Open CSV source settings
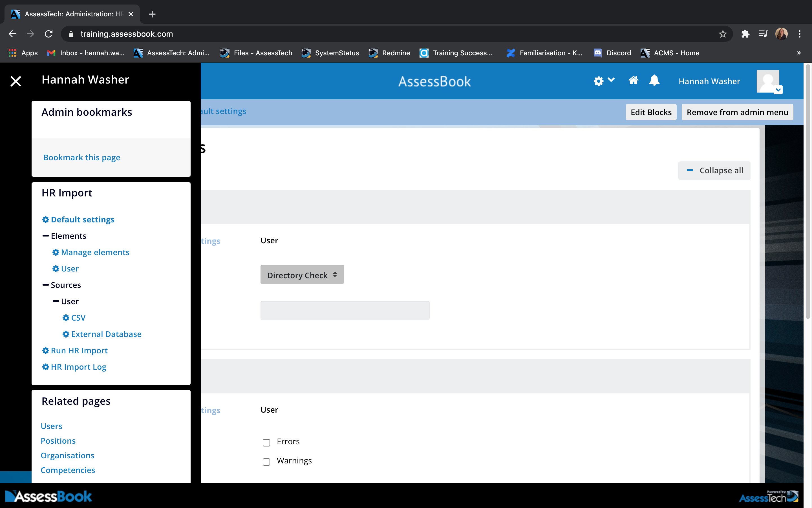This screenshot has width=812, height=508. (78, 318)
